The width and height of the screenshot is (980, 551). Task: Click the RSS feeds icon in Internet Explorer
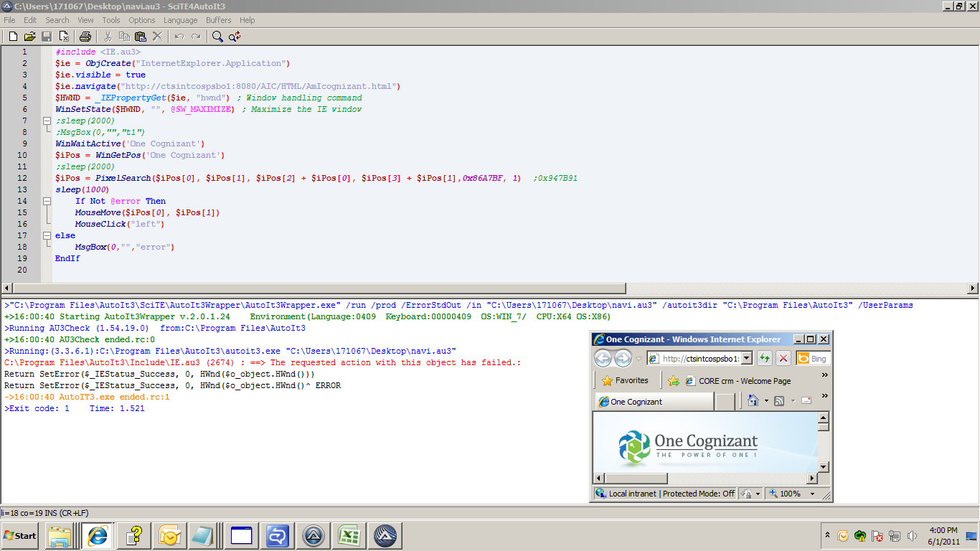click(779, 401)
